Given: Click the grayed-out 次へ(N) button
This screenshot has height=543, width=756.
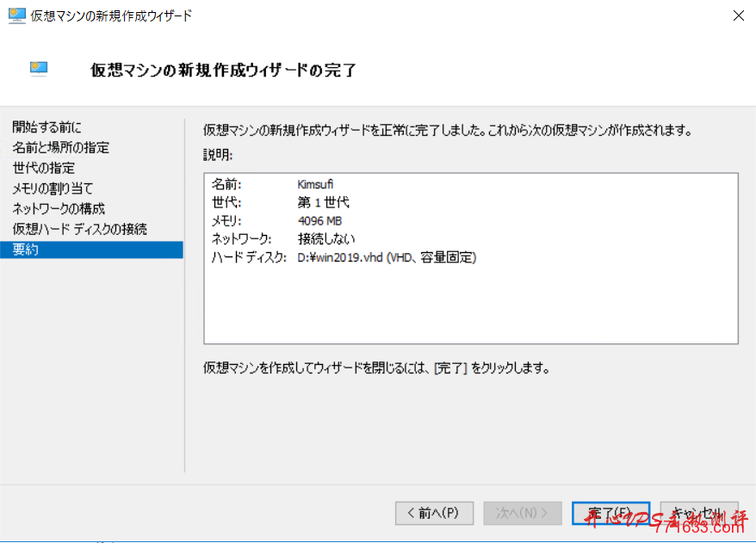Looking at the screenshot, I should click(522, 513).
